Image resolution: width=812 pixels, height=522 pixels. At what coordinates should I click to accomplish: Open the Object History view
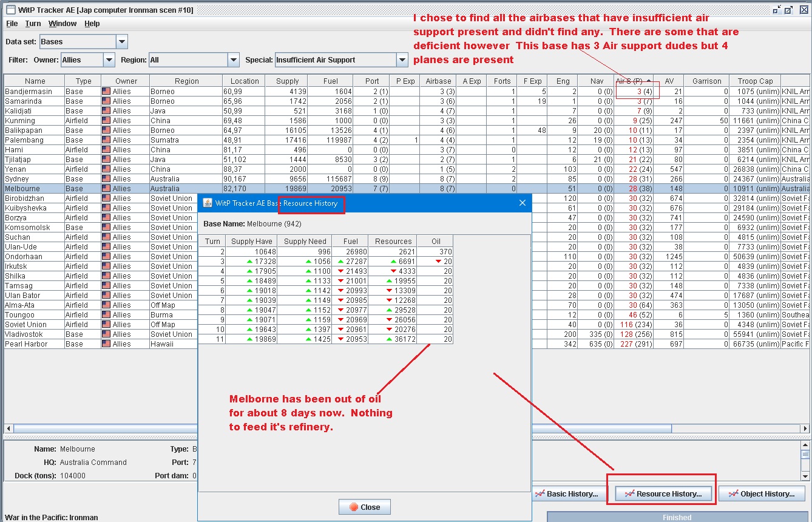tap(762, 494)
